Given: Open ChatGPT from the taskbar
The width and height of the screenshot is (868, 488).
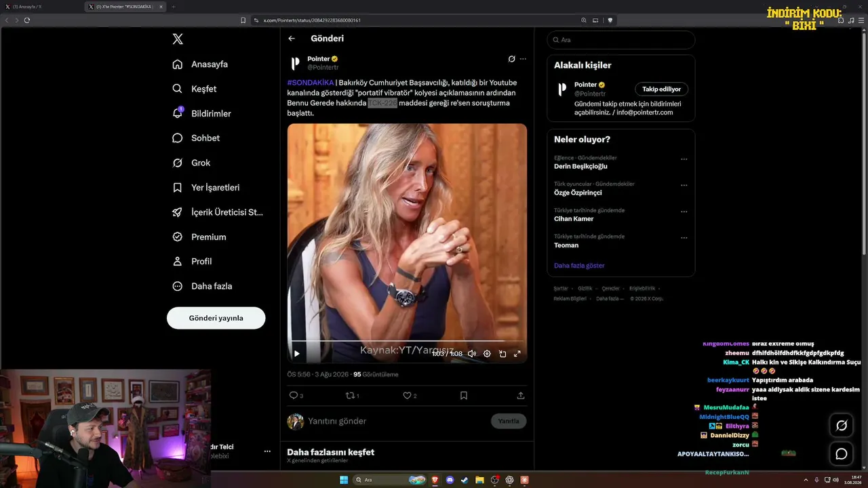Looking at the screenshot, I should pos(509,480).
